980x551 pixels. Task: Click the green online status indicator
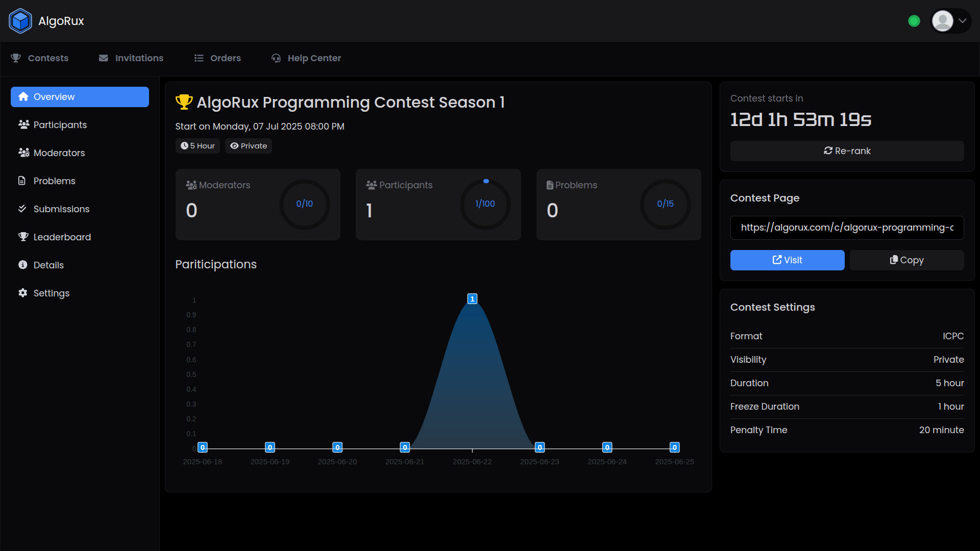(x=914, y=21)
